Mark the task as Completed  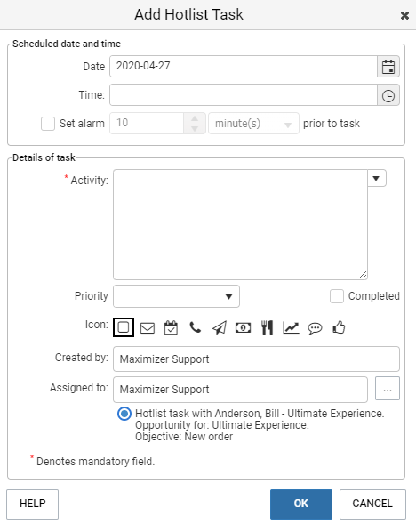click(337, 296)
